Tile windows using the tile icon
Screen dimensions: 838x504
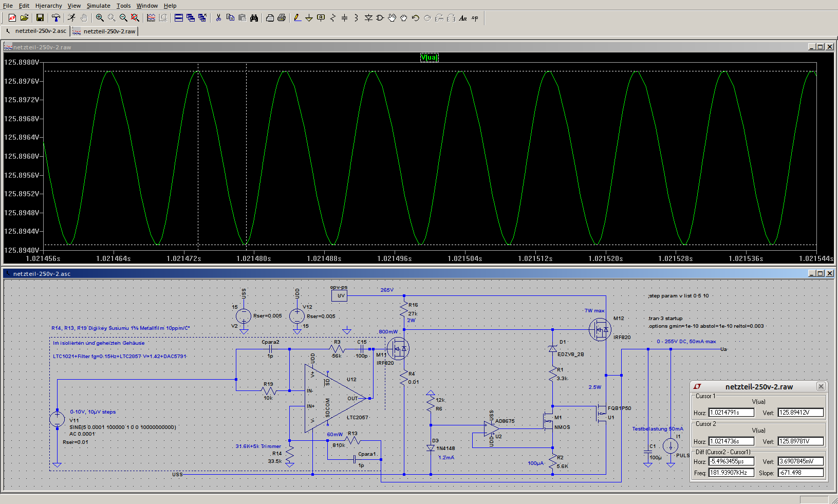179,18
